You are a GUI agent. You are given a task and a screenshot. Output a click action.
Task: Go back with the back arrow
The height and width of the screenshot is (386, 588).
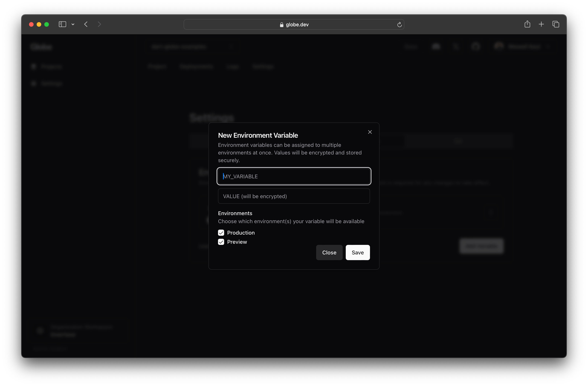(x=86, y=24)
